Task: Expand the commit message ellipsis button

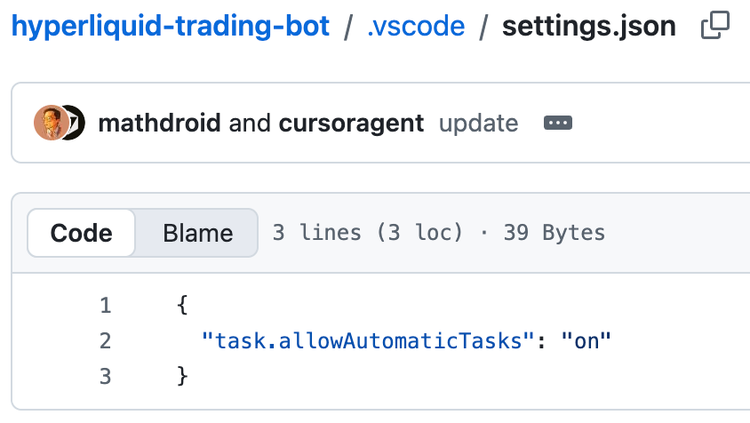Action: coord(558,123)
